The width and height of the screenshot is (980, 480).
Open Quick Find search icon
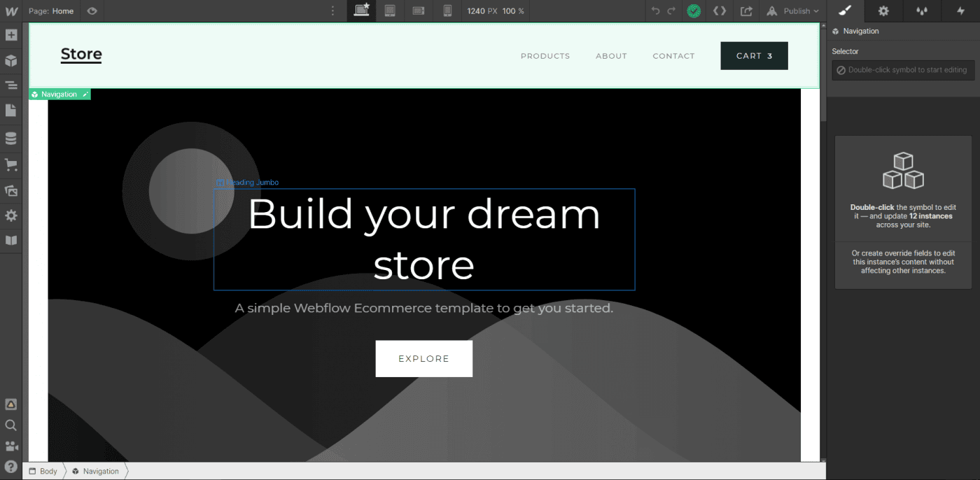click(x=11, y=425)
